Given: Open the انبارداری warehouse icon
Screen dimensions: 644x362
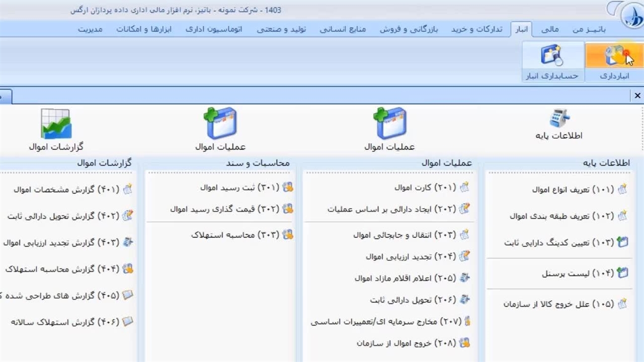Looking at the screenshot, I should (x=614, y=56).
